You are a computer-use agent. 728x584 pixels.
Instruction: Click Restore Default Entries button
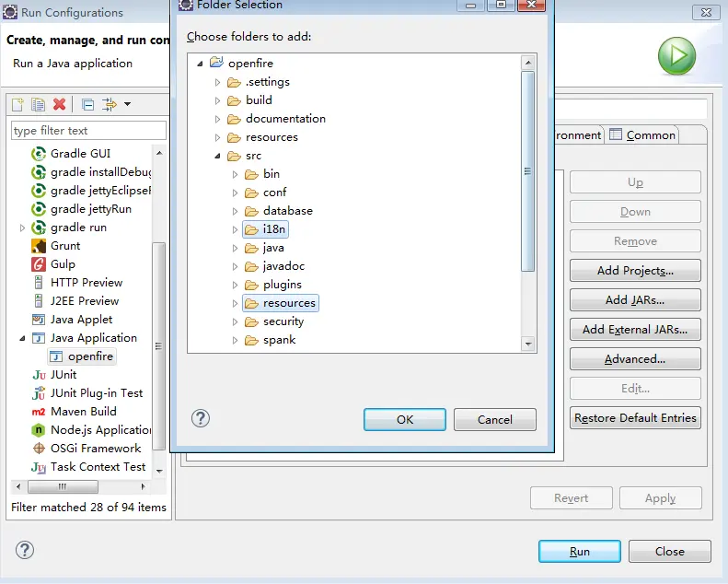click(635, 417)
